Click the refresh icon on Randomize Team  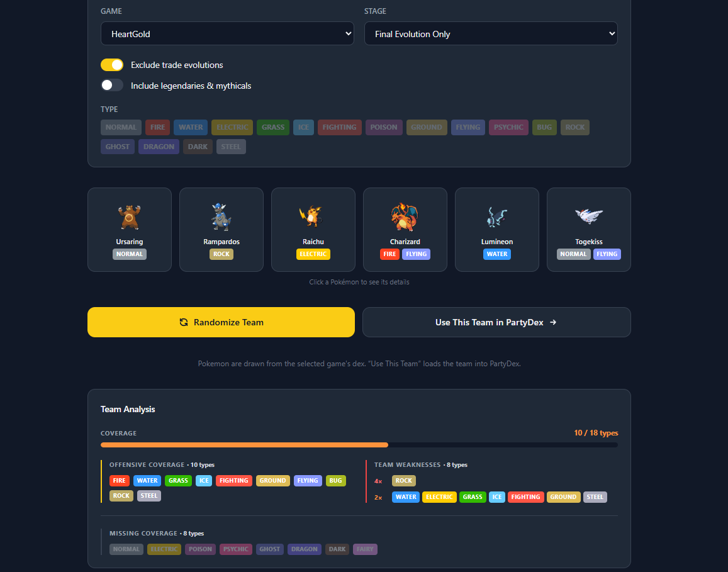click(184, 322)
